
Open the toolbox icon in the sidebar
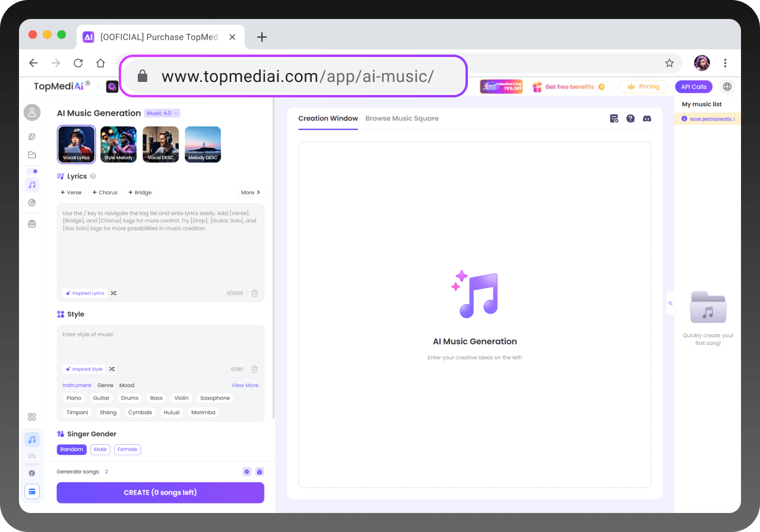pyautogui.click(x=32, y=224)
